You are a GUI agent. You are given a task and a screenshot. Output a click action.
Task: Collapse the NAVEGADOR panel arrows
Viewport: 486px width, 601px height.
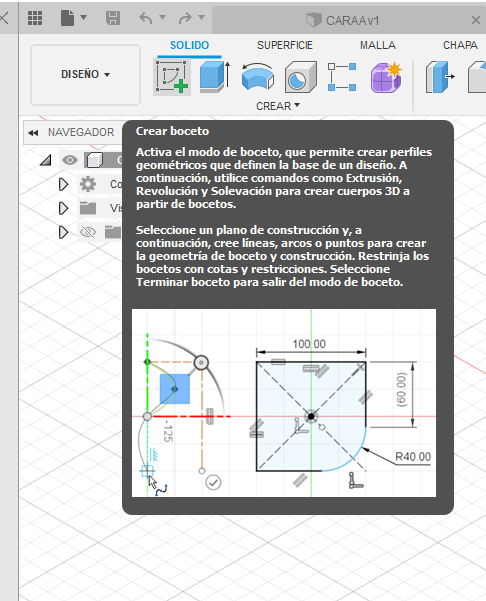(33, 133)
